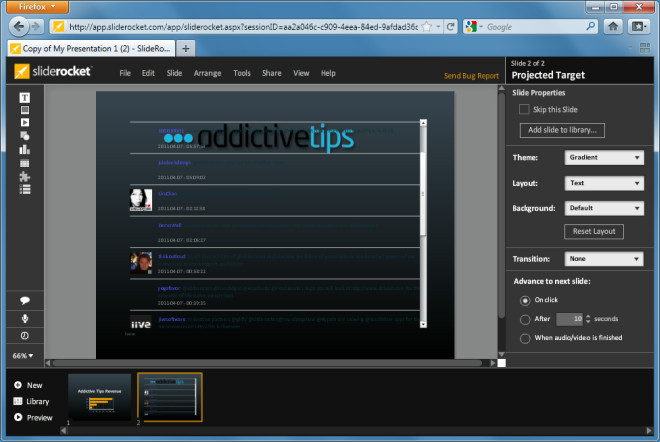660x442 pixels.
Task: Select slide 2 thumbnail
Action: click(x=170, y=397)
